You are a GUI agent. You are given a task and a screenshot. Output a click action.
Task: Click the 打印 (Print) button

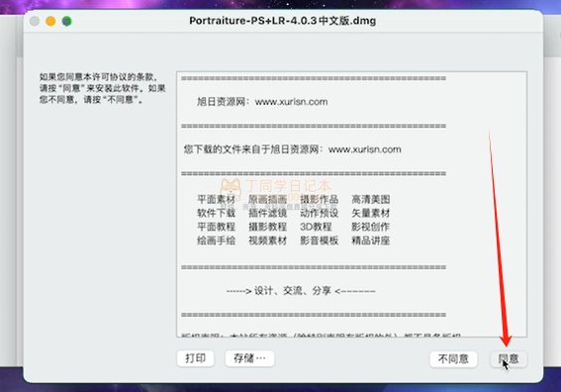tap(195, 358)
